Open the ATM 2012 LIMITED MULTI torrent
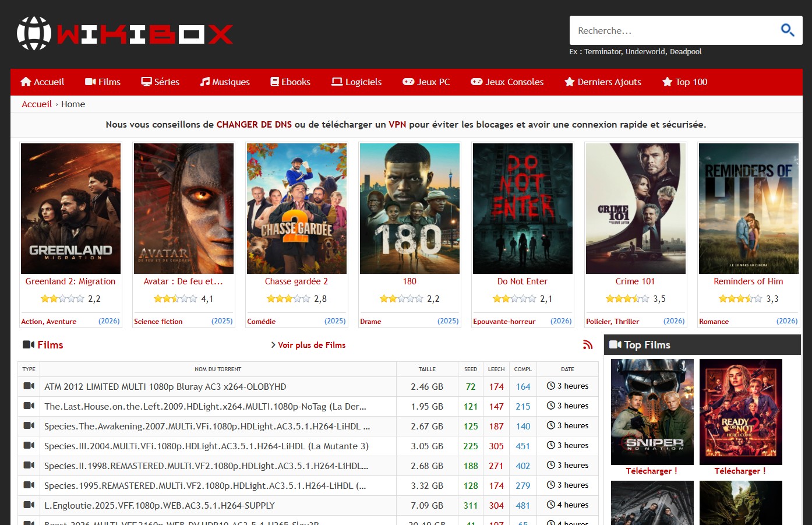Image resolution: width=812 pixels, height=525 pixels. pos(165,387)
